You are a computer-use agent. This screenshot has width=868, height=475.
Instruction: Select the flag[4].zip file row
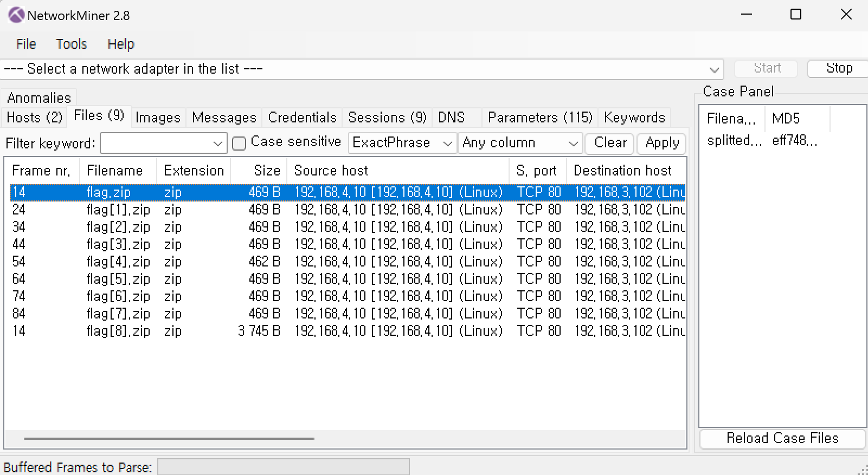(348, 262)
